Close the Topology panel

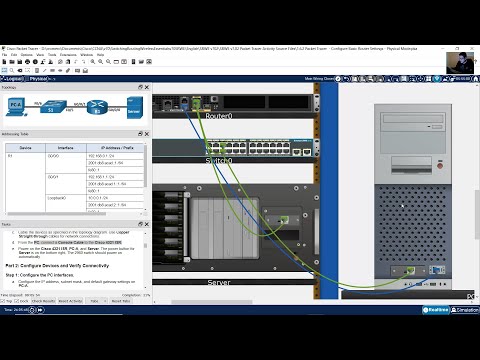(147, 87)
